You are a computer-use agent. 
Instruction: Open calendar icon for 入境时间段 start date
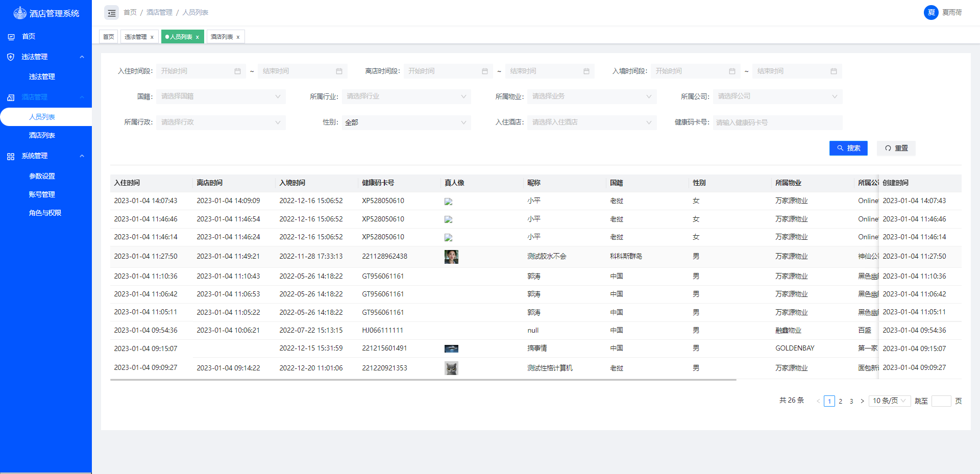click(x=732, y=71)
